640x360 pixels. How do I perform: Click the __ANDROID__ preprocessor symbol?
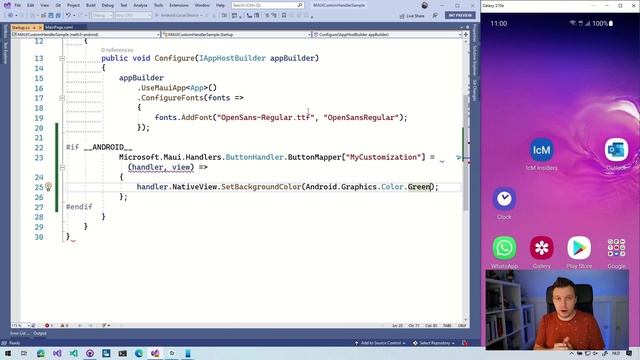coord(108,147)
